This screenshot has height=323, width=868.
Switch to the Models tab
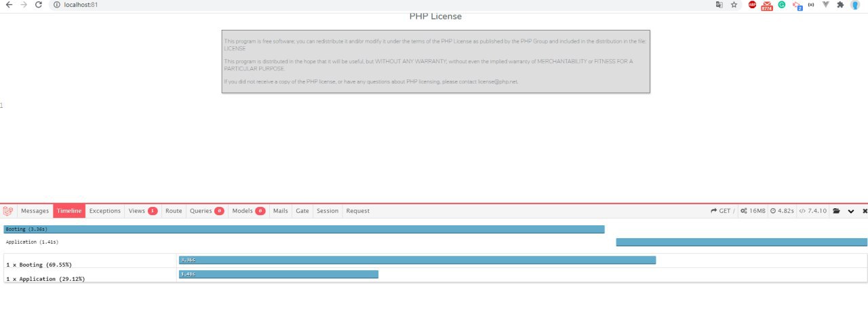pyautogui.click(x=249, y=211)
